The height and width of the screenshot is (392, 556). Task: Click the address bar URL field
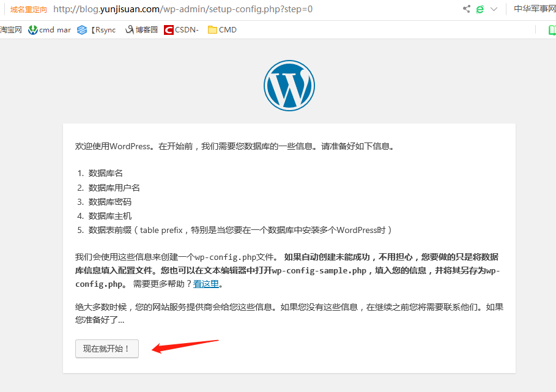point(183,9)
